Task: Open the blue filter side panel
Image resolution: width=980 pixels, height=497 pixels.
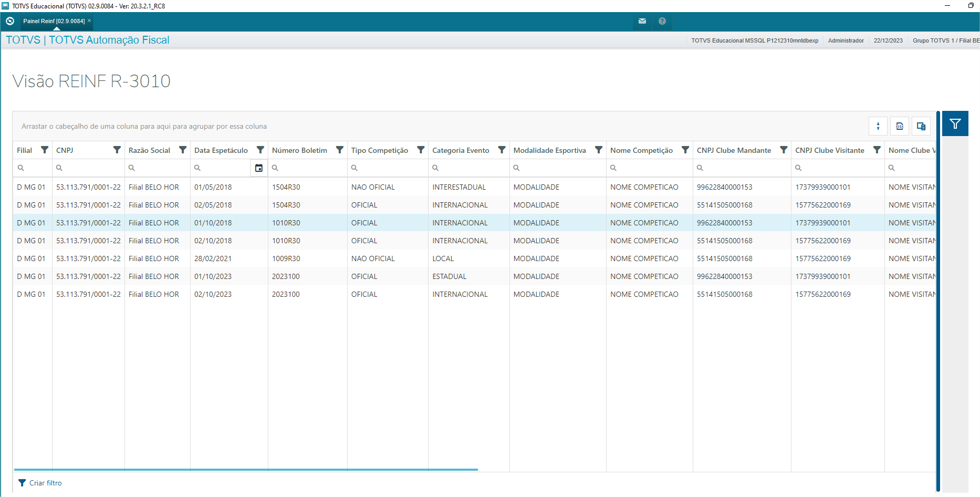Action: [x=955, y=123]
